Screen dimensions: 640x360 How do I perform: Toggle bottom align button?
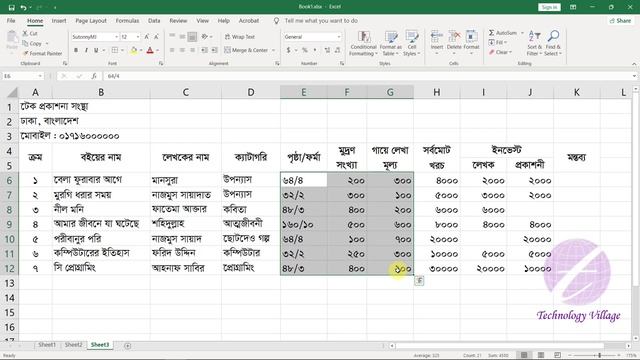coord(192,37)
